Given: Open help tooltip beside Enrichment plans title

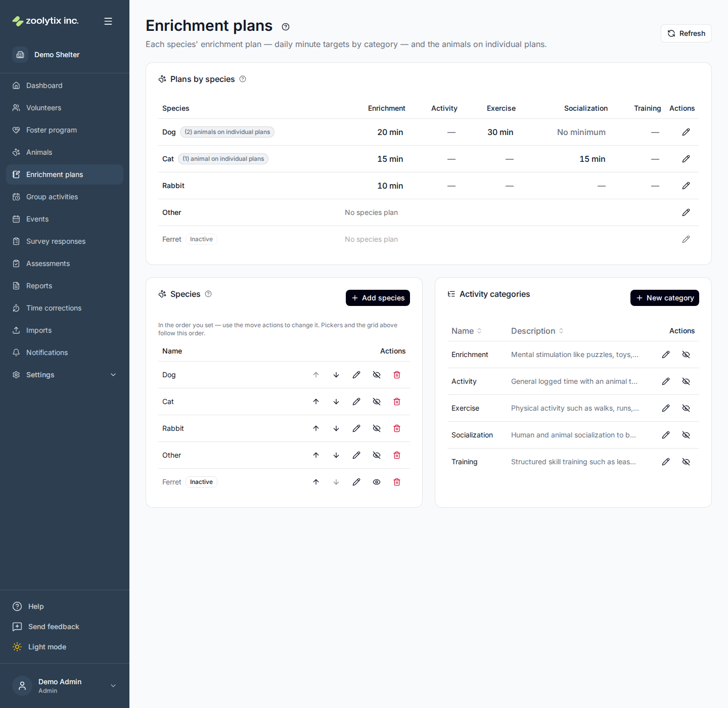Looking at the screenshot, I should point(286,27).
